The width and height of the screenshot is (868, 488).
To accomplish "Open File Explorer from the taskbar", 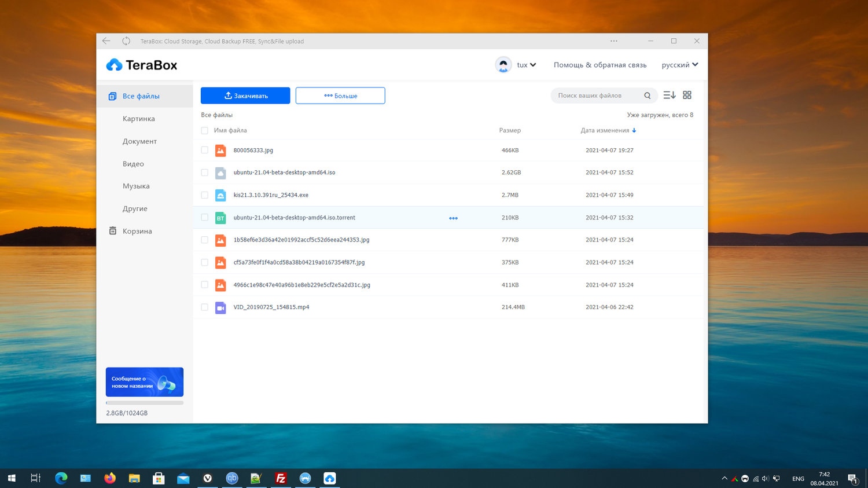I will tap(134, 478).
